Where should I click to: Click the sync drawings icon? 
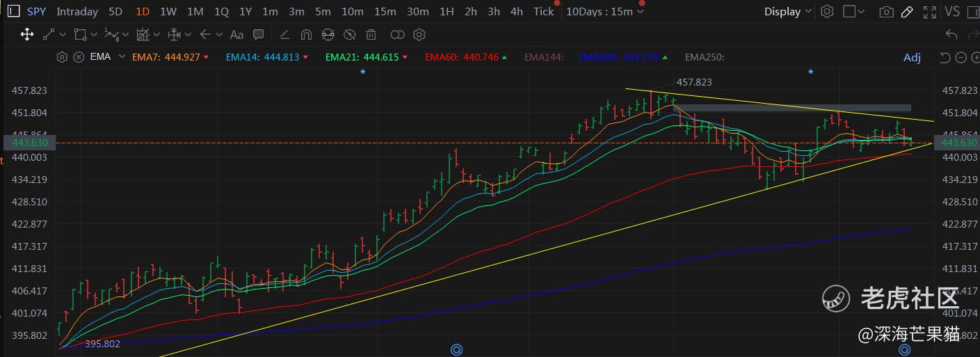click(328, 34)
